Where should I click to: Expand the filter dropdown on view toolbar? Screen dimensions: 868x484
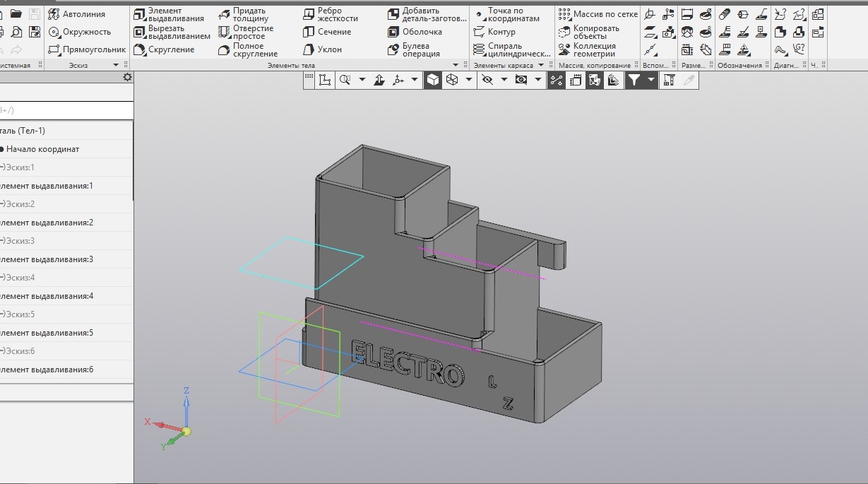(651, 79)
